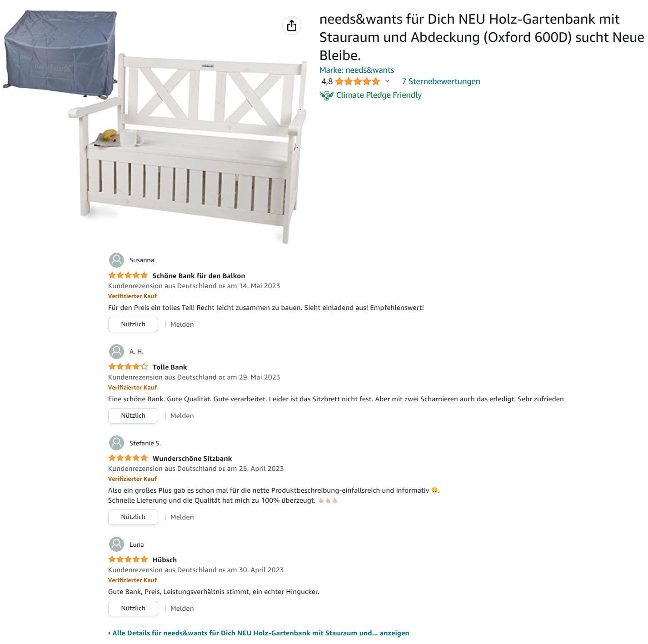This screenshot has width=648, height=644.
Task: Click the four-star rating on Tolle Bank review
Action: (x=128, y=367)
